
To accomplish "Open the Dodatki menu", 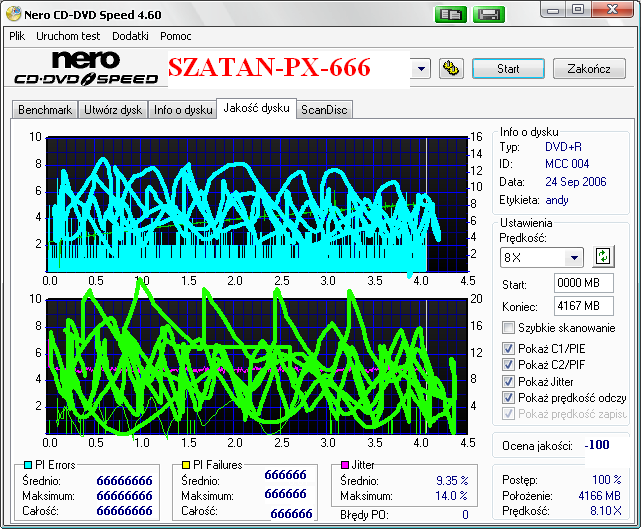I will point(130,36).
